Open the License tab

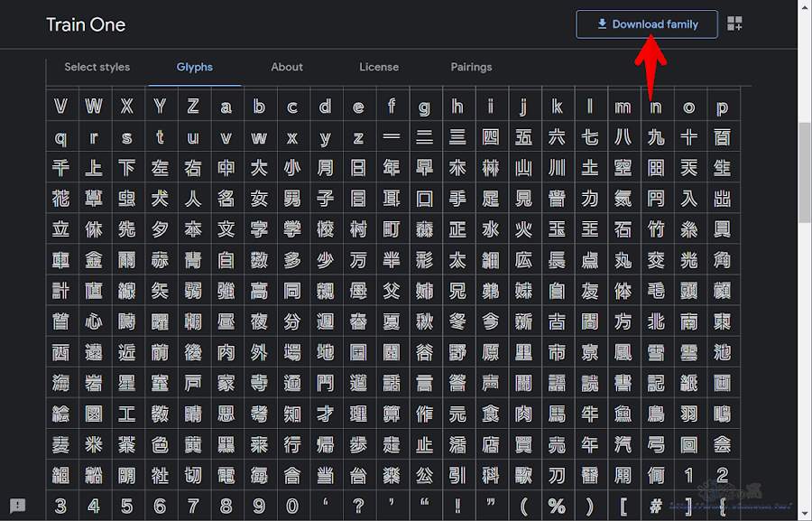(x=379, y=67)
